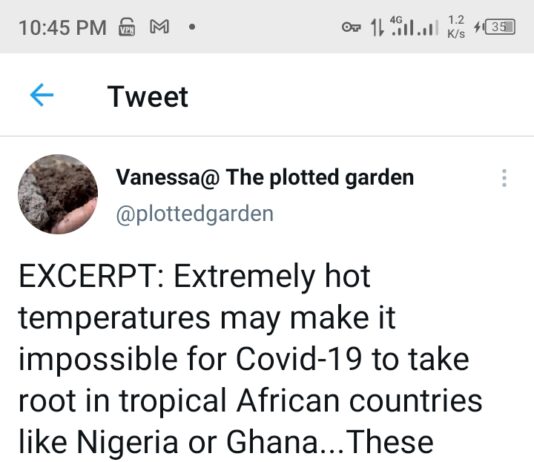The height and width of the screenshot is (462, 534).
Task: Tap the VPN lock icon in status bar
Action: [127, 27]
